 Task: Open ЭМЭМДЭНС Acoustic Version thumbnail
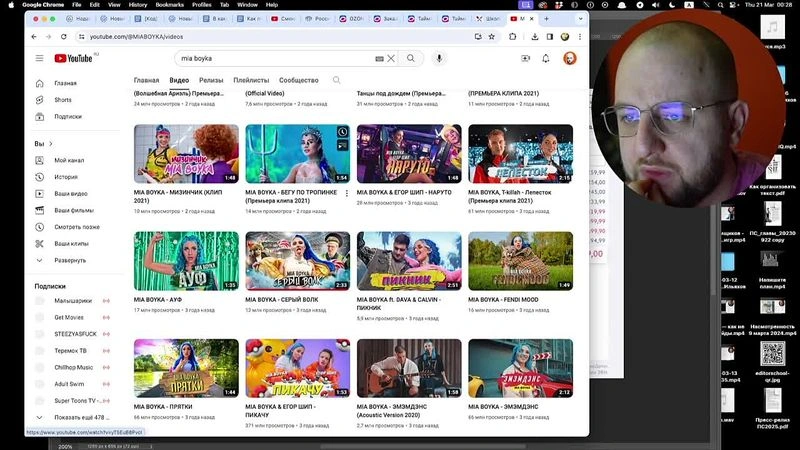409,368
